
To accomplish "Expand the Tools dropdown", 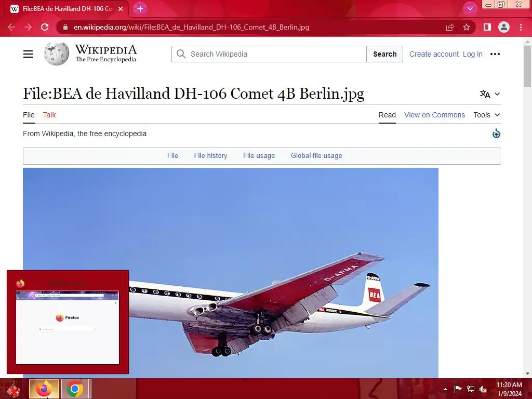I will 486,115.
